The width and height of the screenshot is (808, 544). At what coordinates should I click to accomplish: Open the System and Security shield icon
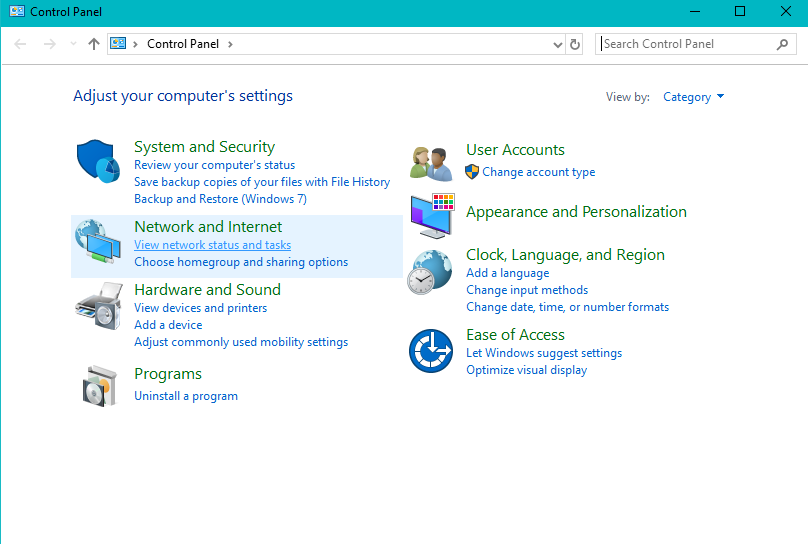click(x=98, y=161)
